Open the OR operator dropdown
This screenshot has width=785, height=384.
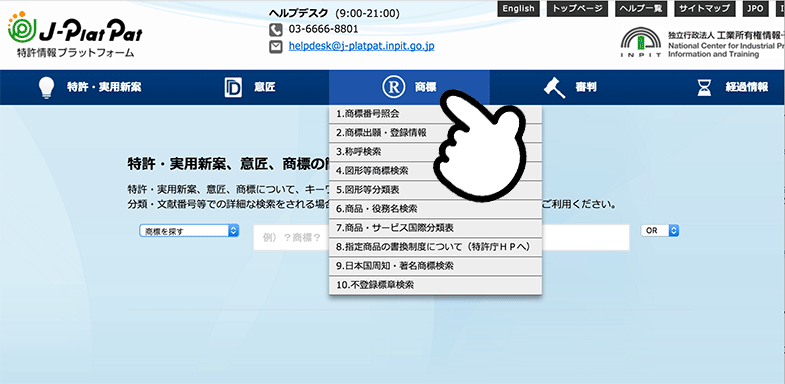(660, 231)
